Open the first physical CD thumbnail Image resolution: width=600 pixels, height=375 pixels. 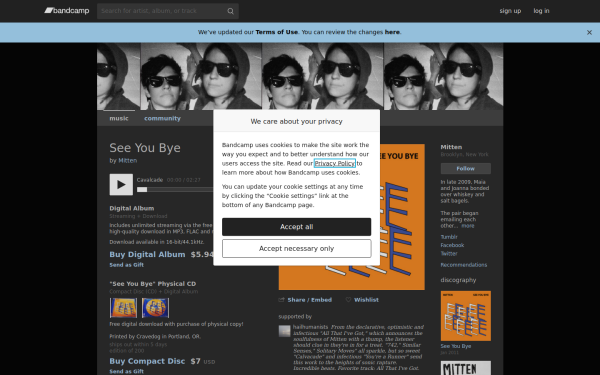coord(123,308)
